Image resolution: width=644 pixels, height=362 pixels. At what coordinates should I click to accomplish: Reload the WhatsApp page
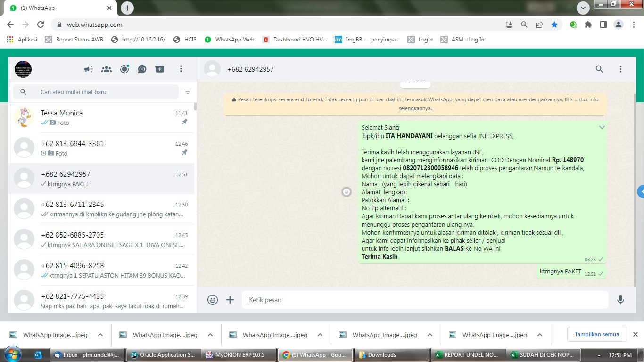pyautogui.click(x=41, y=25)
